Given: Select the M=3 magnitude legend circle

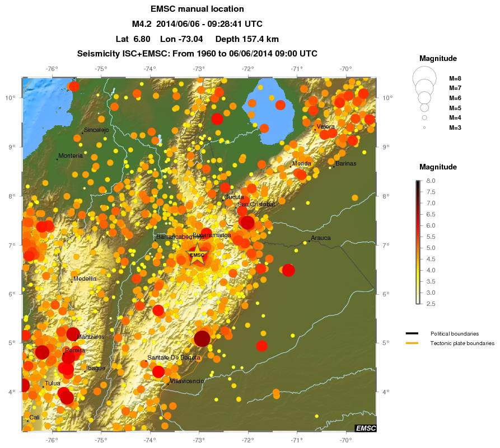Looking at the screenshot, I should tap(424, 128).
